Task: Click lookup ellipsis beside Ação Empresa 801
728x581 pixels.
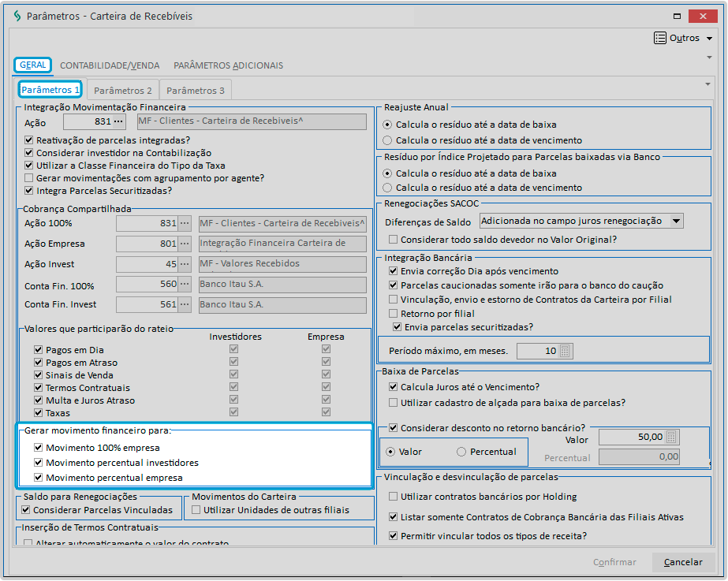Action: [185, 244]
